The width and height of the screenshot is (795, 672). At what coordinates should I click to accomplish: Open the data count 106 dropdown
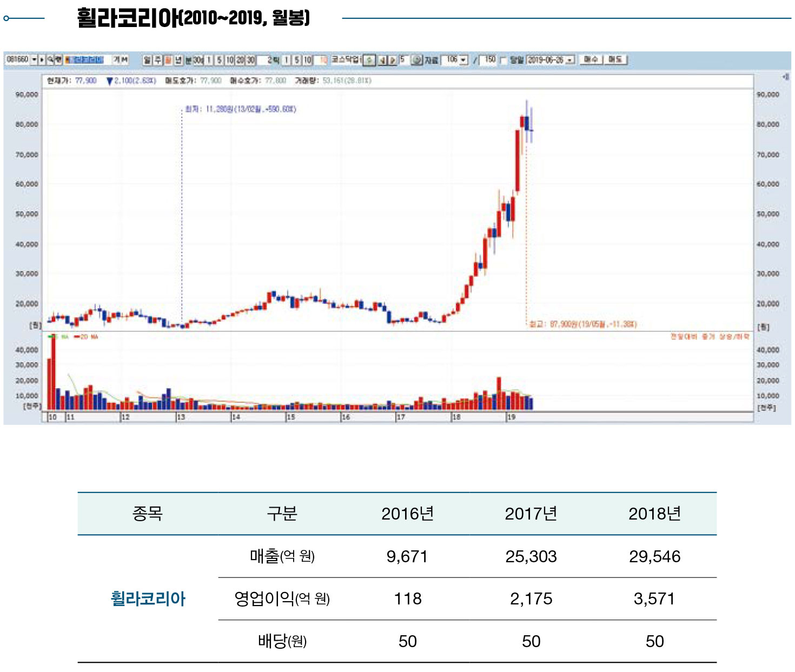coord(463,59)
